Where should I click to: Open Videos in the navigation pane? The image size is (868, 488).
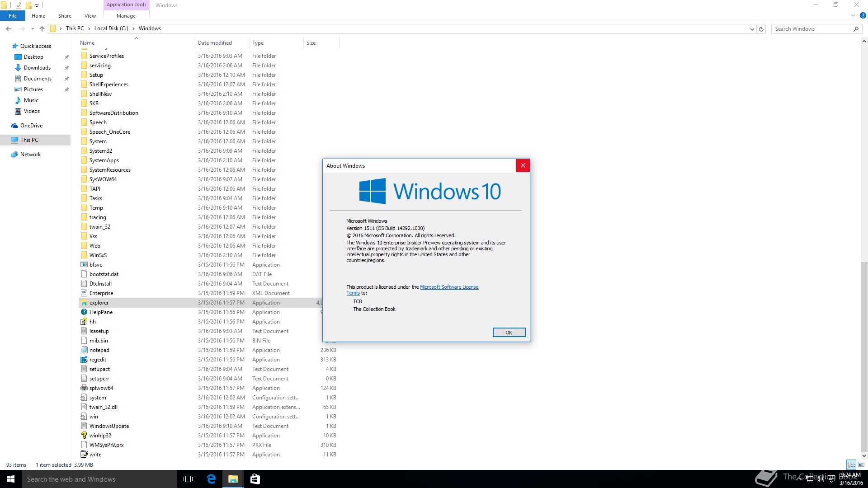coord(32,111)
